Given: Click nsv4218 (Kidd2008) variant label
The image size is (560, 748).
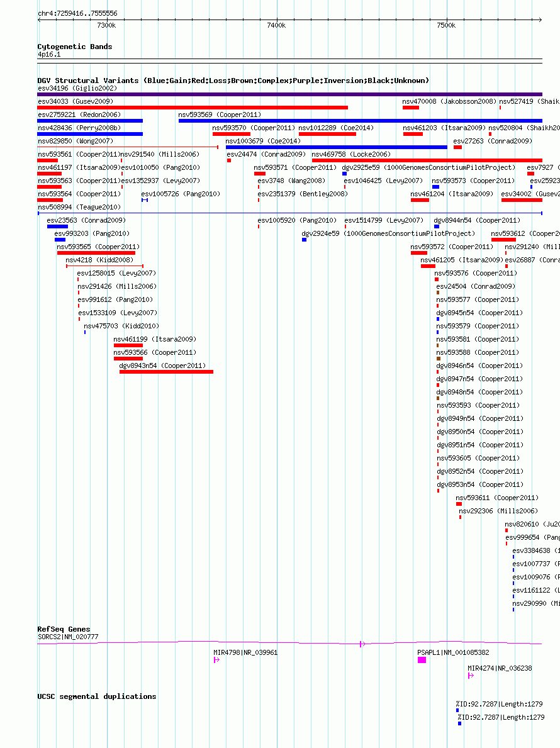Looking at the screenshot, I should coord(99,260).
